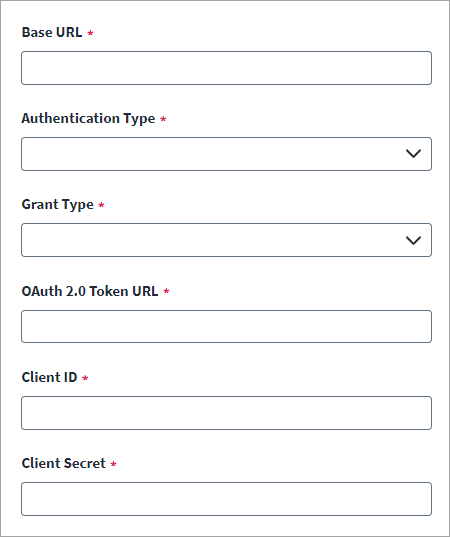The image size is (450, 537).
Task: Click the Grant Type label
Action: pyautogui.click(x=58, y=204)
